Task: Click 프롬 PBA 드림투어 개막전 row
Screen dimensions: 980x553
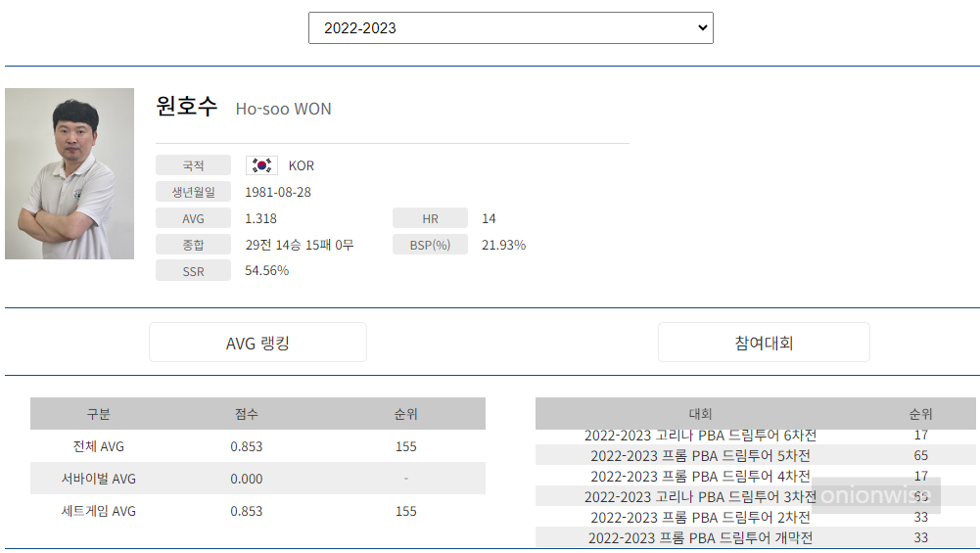Action: [756, 537]
